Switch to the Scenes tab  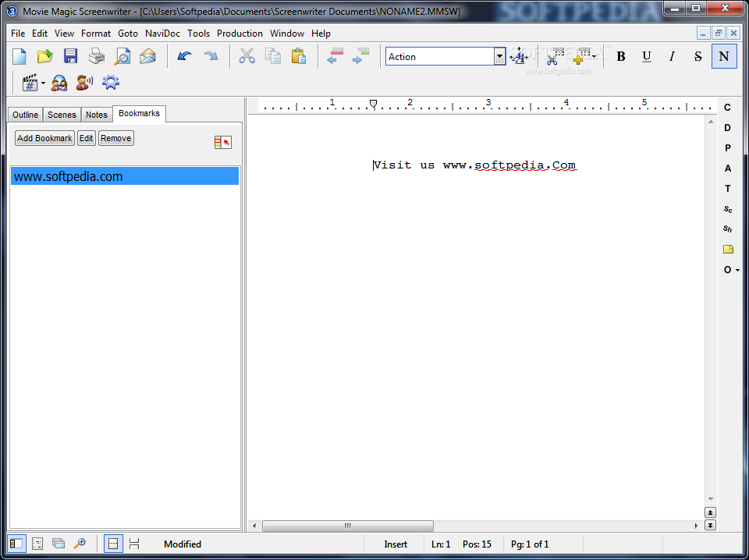(x=62, y=115)
